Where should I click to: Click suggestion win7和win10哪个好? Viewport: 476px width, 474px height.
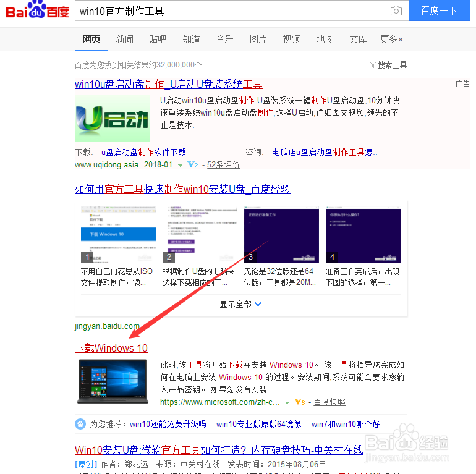coord(346,424)
